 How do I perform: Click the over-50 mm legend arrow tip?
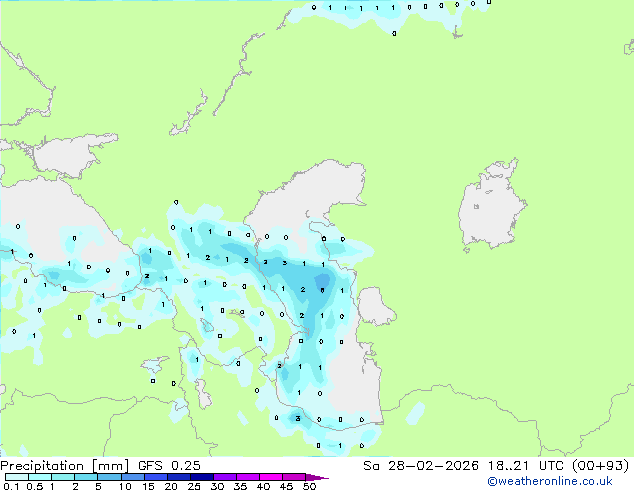pyautogui.click(x=317, y=477)
